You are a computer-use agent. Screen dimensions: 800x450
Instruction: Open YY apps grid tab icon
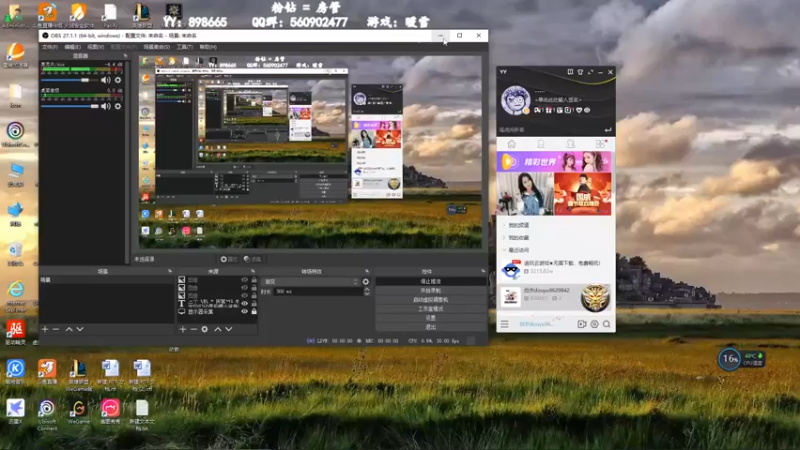tap(600, 144)
